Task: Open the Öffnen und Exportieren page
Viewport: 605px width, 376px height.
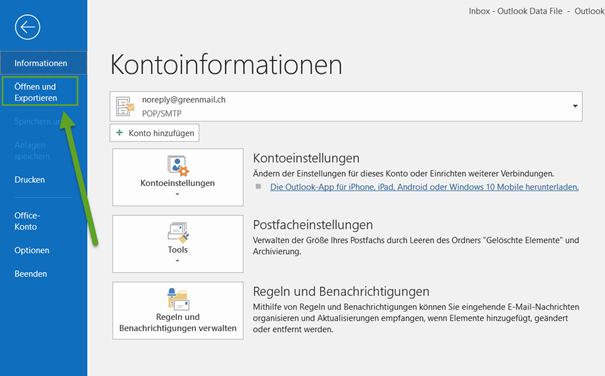Action: pyautogui.click(x=40, y=91)
